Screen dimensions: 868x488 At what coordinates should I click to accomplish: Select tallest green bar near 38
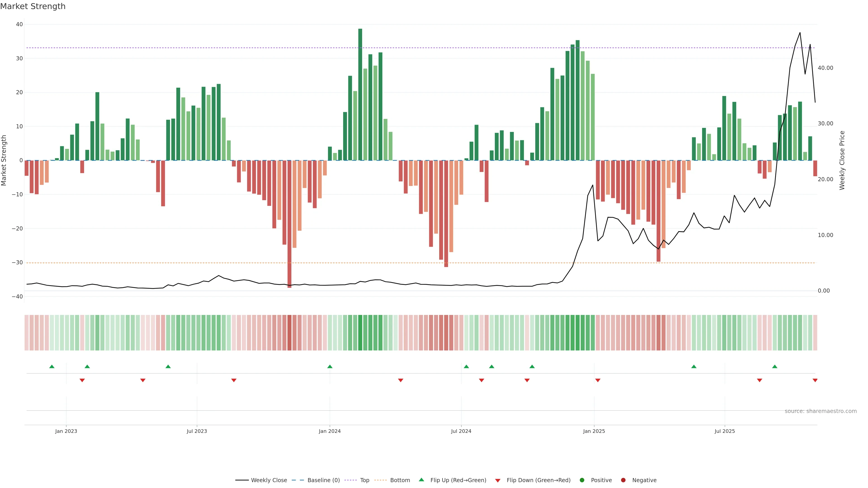360,94
